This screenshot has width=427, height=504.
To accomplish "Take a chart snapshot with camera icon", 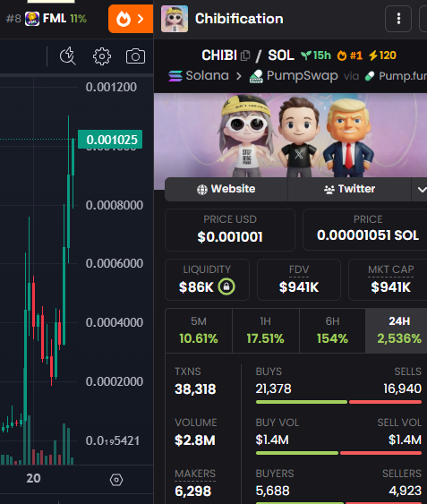I will [x=135, y=56].
